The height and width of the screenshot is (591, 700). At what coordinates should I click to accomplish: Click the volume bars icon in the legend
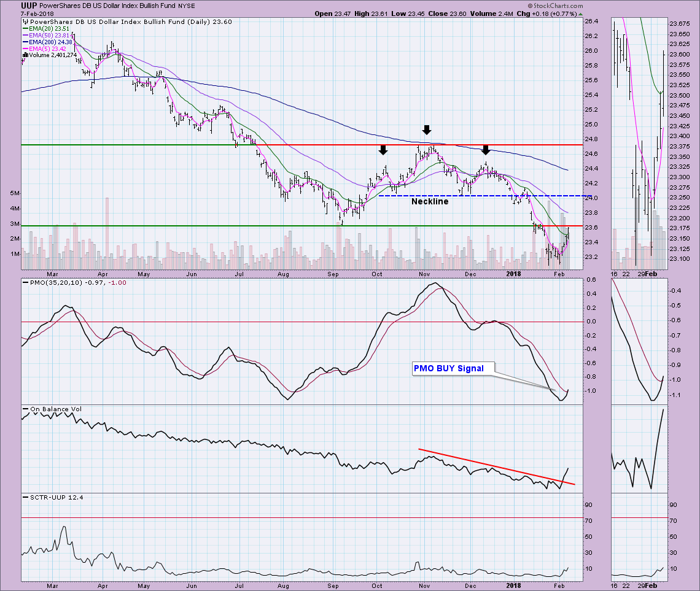(x=24, y=55)
